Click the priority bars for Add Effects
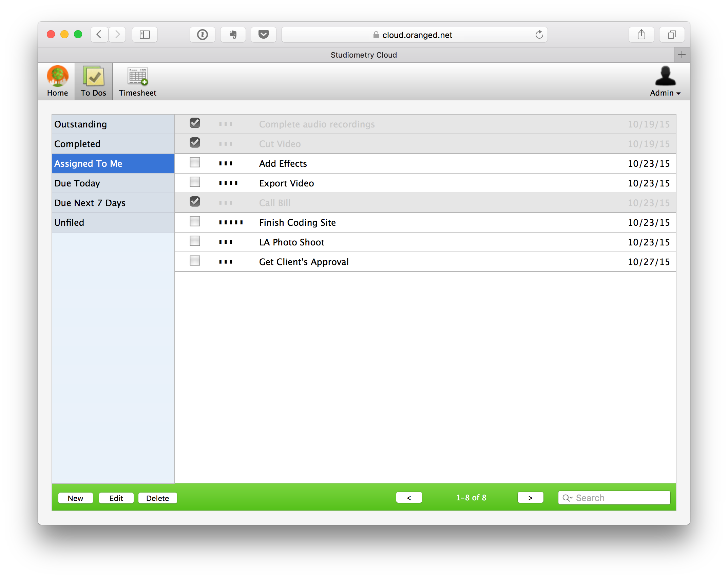This screenshot has height=579, width=728. click(x=226, y=164)
